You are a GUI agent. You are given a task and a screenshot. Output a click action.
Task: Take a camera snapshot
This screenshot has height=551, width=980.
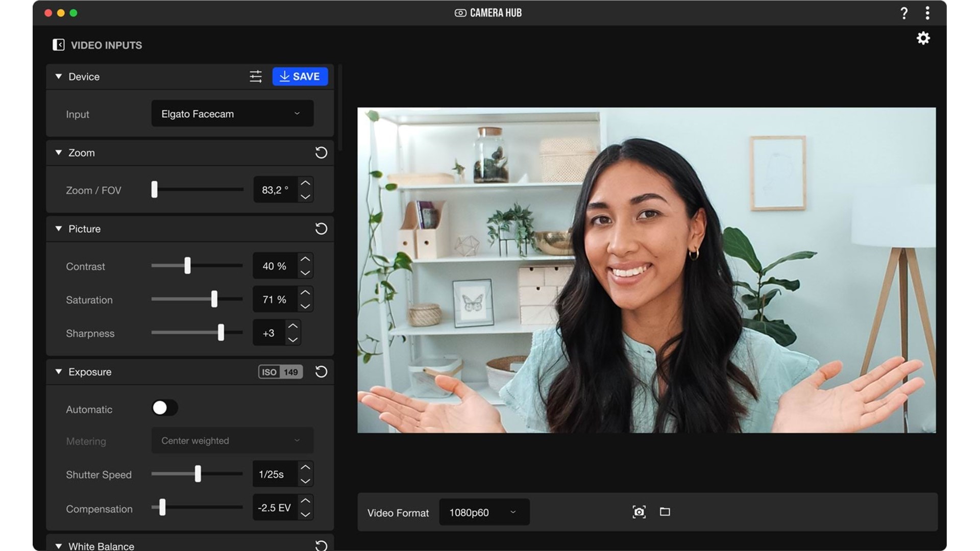[x=639, y=512]
